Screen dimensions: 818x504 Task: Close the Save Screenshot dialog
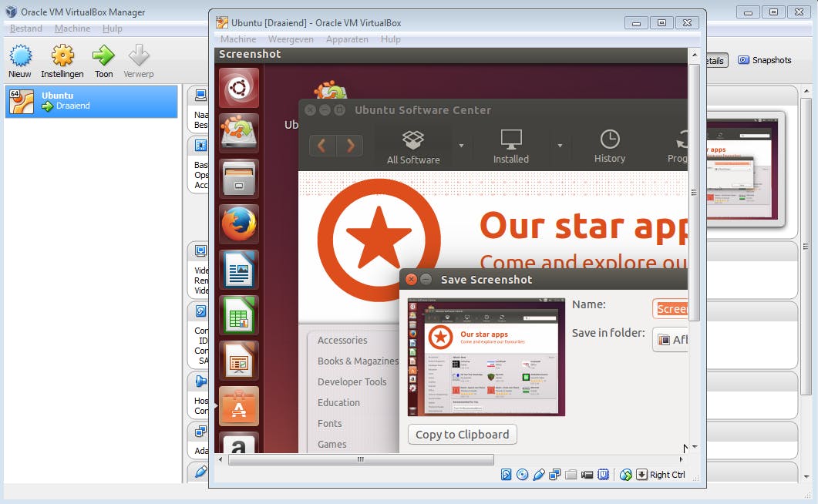pyautogui.click(x=411, y=280)
